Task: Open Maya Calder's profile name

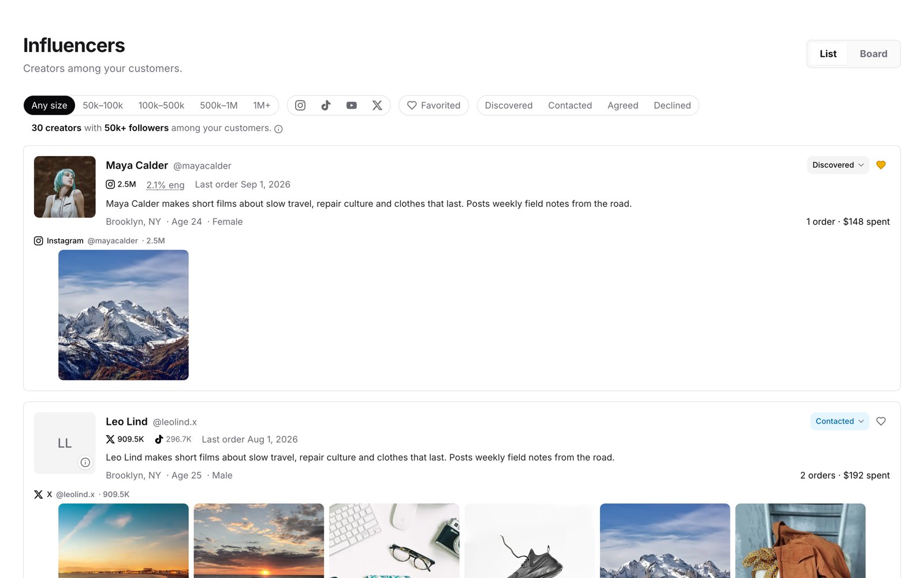Action: pyautogui.click(x=137, y=165)
